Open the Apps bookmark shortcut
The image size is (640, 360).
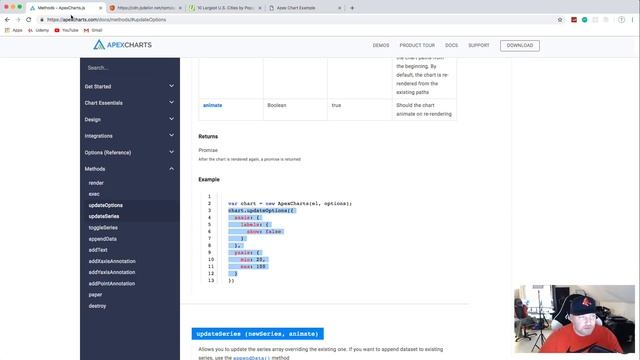point(13,30)
